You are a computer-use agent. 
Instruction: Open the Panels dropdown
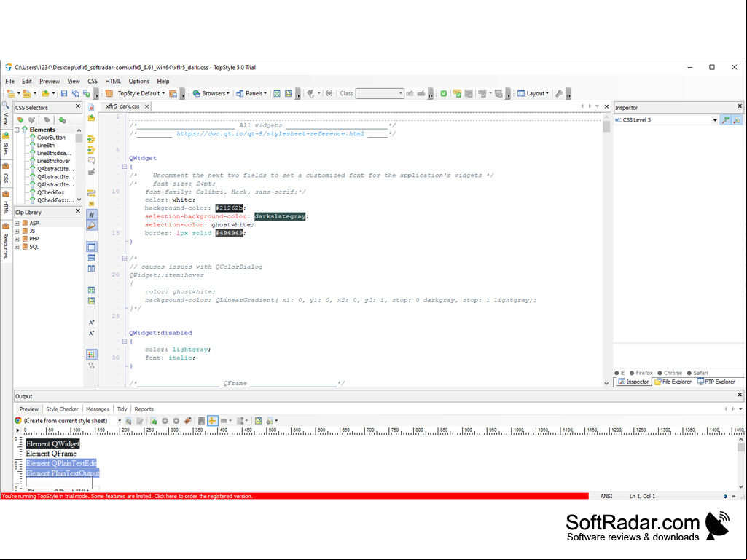[251, 93]
